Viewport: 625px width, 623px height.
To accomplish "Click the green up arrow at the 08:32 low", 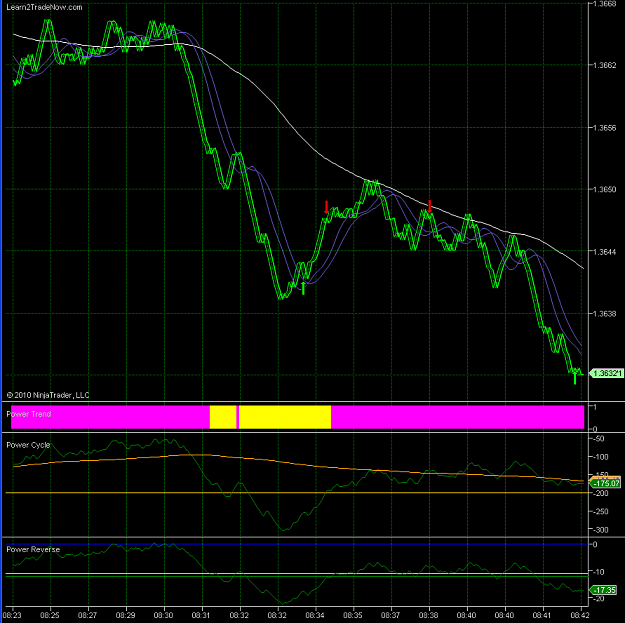I will (303, 288).
